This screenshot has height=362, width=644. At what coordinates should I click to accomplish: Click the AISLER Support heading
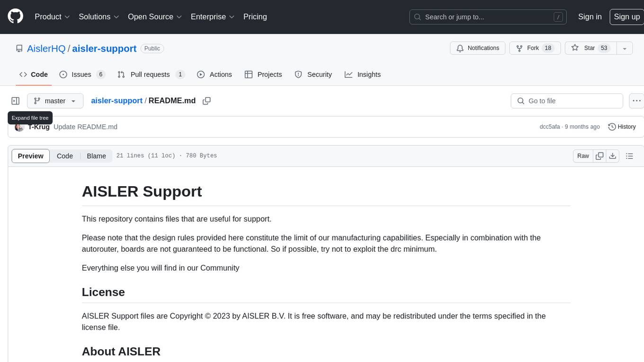pos(142,191)
